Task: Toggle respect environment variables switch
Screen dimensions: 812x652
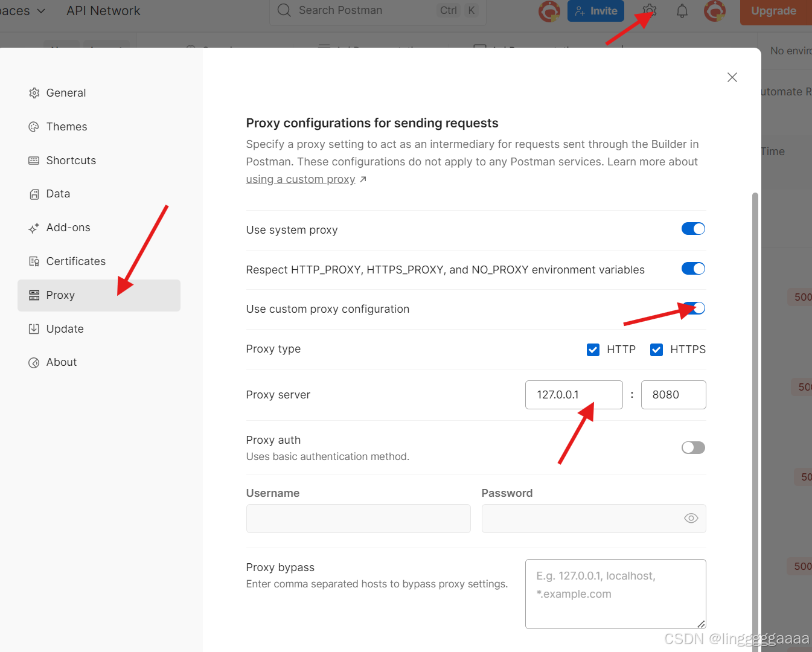Action: 693,269
